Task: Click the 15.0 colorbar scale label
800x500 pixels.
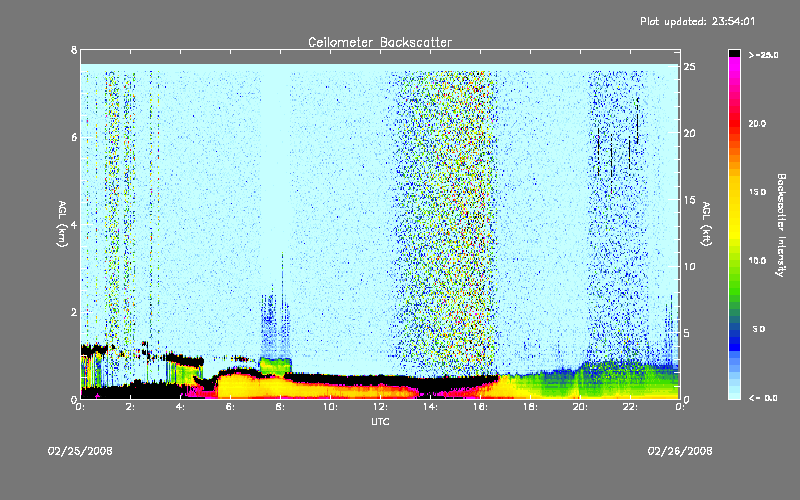Action: pyautogui.click(x=757, y=192)
